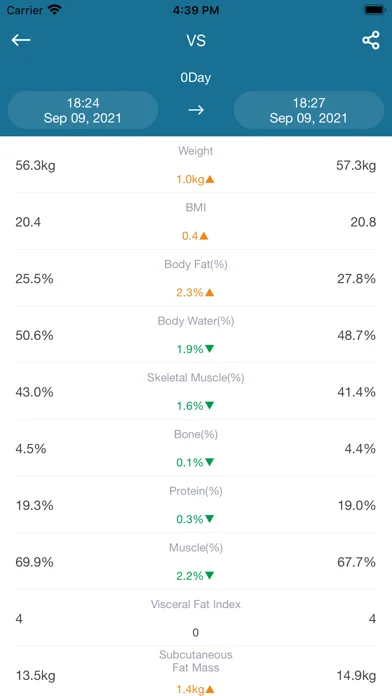Tap the 4.5% bone value

pos(31,449)
